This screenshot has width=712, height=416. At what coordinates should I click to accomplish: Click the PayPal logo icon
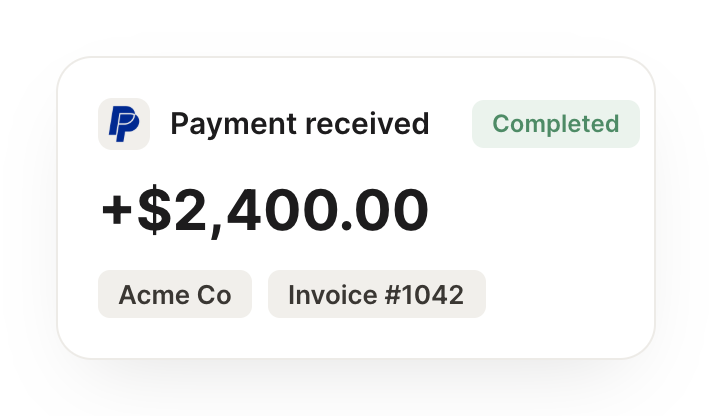[x=124, y=124]
